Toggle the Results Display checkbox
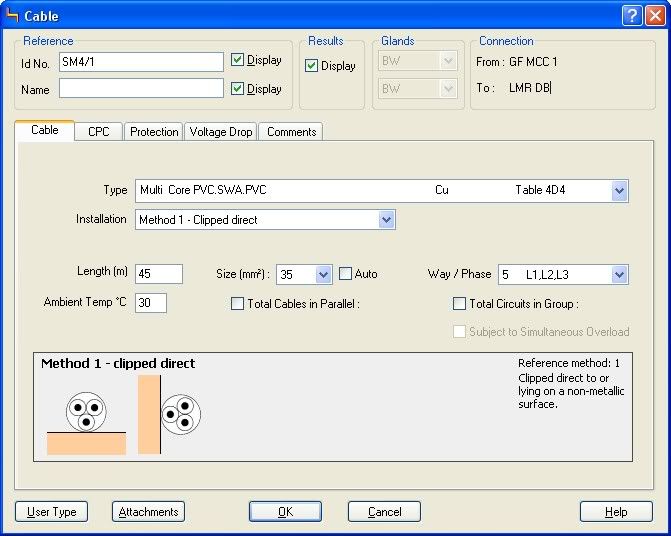 click(311, 65)
